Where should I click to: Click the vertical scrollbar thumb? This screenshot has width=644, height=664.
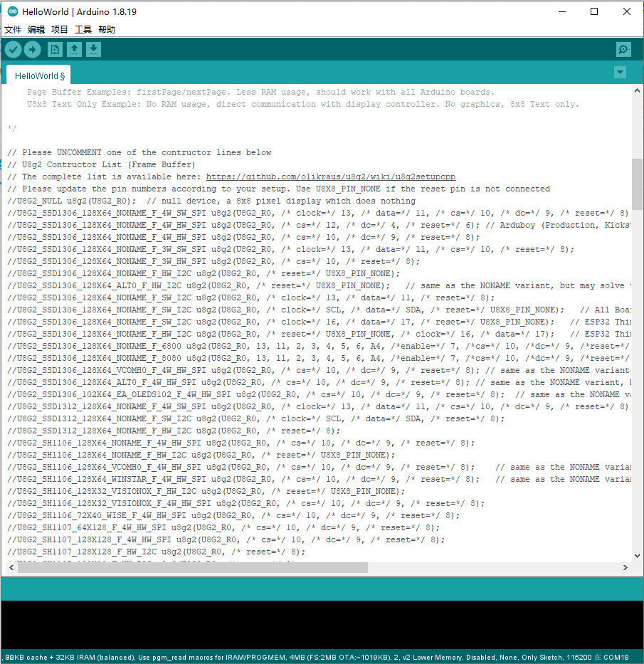pyautogui.click(x=637, y=184)
